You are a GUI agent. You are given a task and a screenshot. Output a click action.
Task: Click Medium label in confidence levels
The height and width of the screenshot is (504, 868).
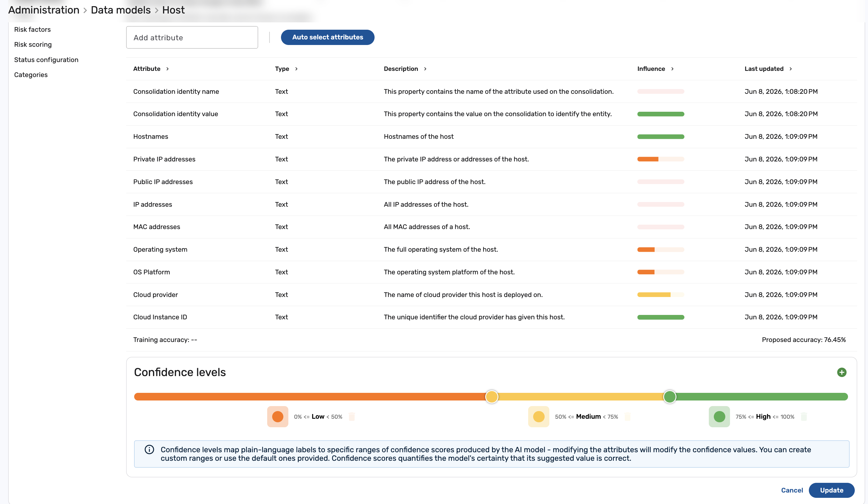588,417
